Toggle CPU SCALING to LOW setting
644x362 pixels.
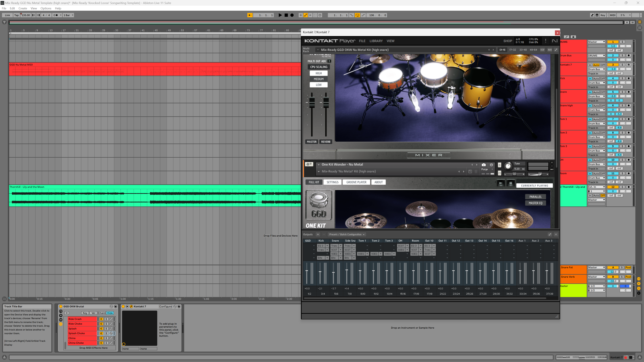pos(318,85)
